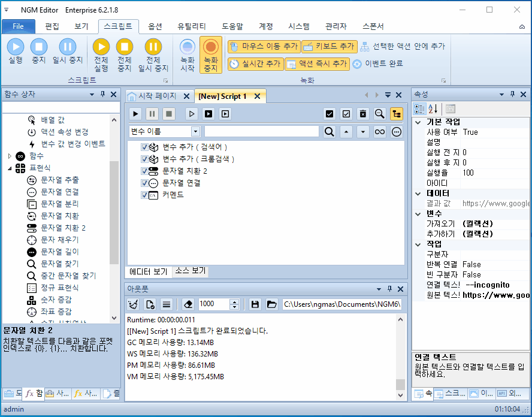Collapse the 변수 property group
Screen dimensions: 532x417
coord(418,214)
